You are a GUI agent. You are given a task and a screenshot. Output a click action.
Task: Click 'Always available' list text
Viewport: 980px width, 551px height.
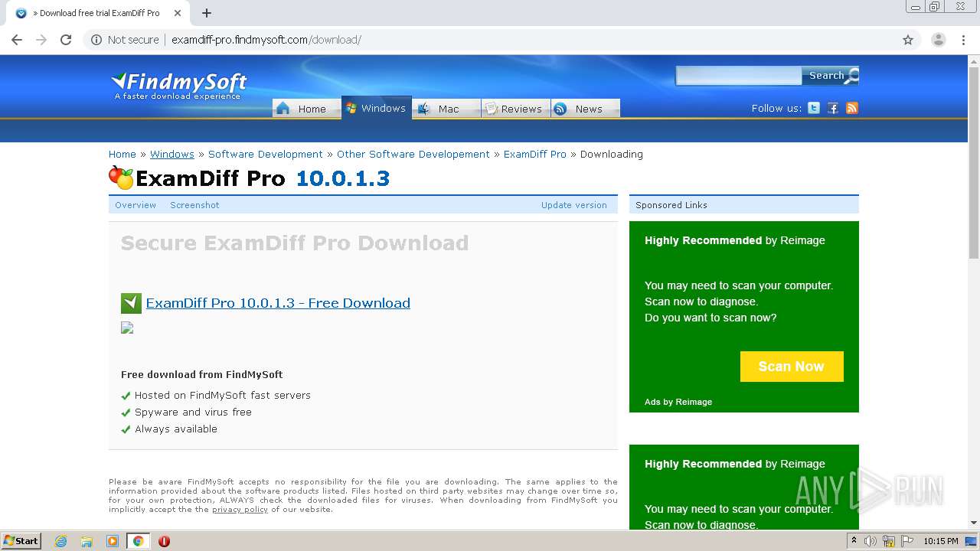176,429
